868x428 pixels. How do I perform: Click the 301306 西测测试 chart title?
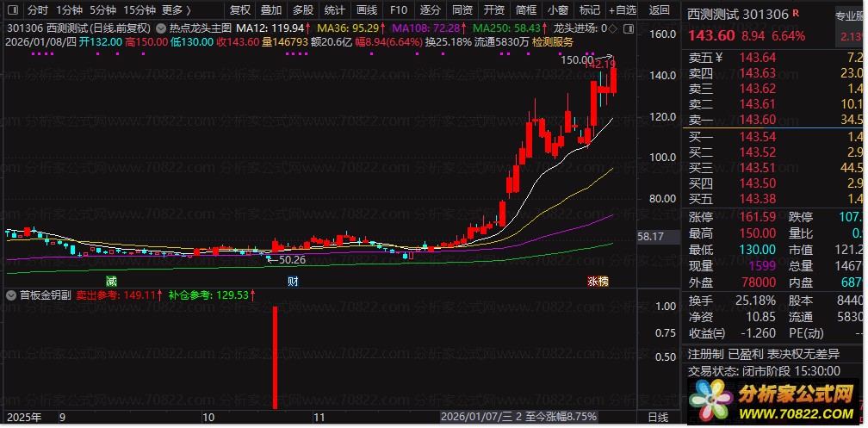78,28
